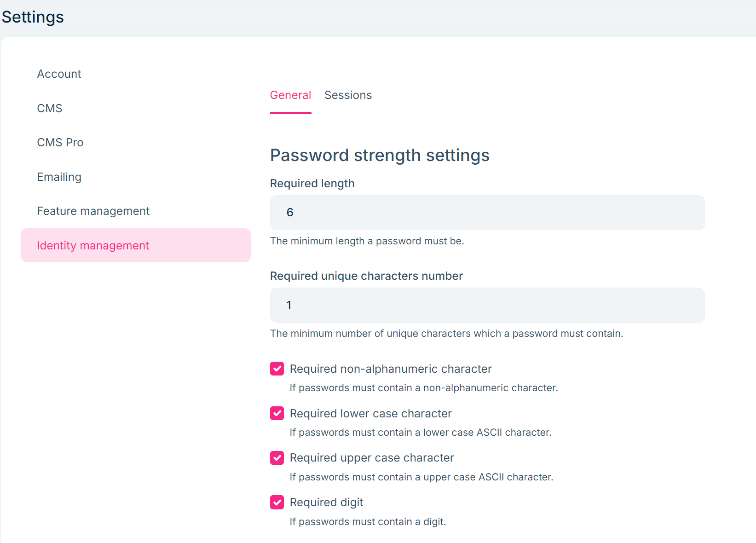Open the CMS Pro settings page
The width and height of the screenshot is (756, 543).
[x=60, y=142]
